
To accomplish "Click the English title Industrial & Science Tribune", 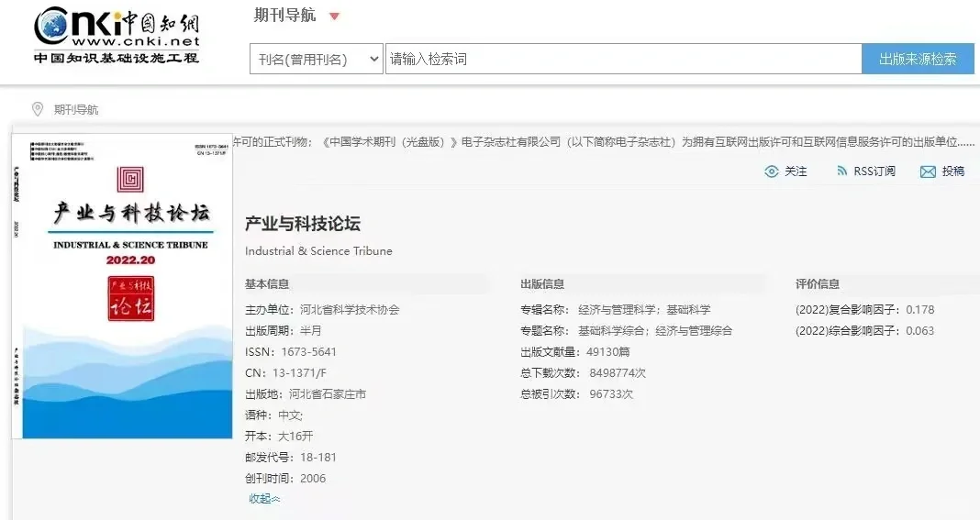I will click(318, 250).
